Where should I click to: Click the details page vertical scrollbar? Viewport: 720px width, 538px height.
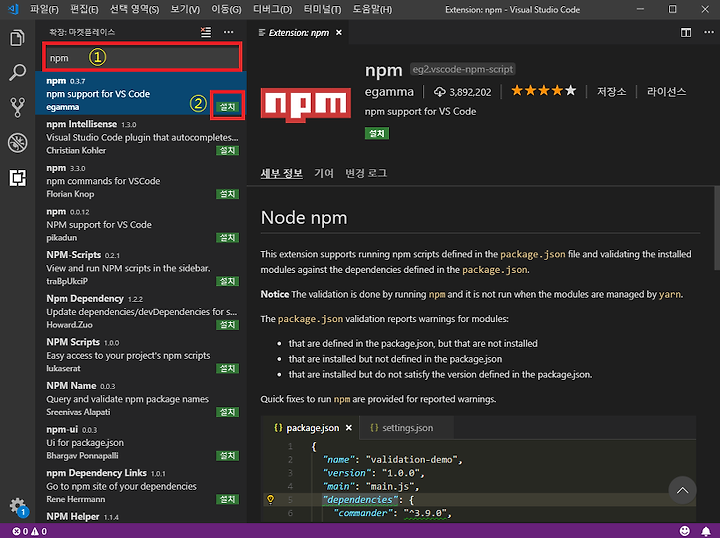tap(717, 228)
